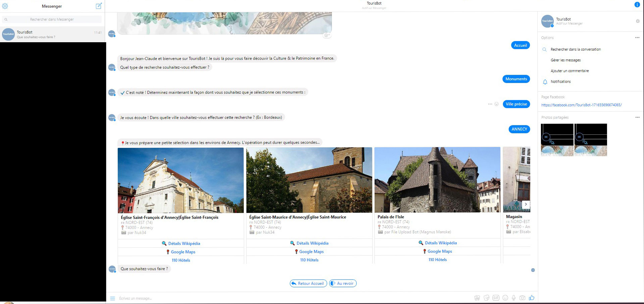Click the sent ANNECY message bubble
The height and width of the screenshot is (304, 644).
pyautogui.click(x=519, y=129)
